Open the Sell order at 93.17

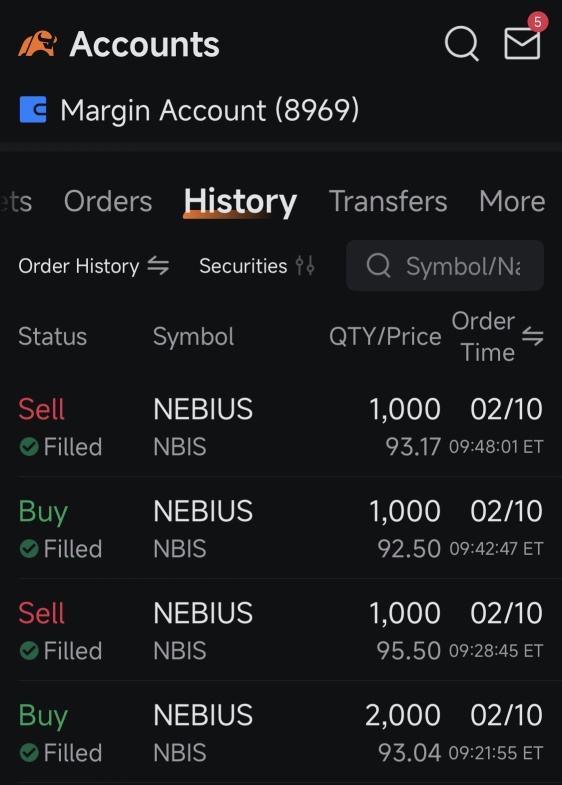pyautogui.click(x=281, y=427)
